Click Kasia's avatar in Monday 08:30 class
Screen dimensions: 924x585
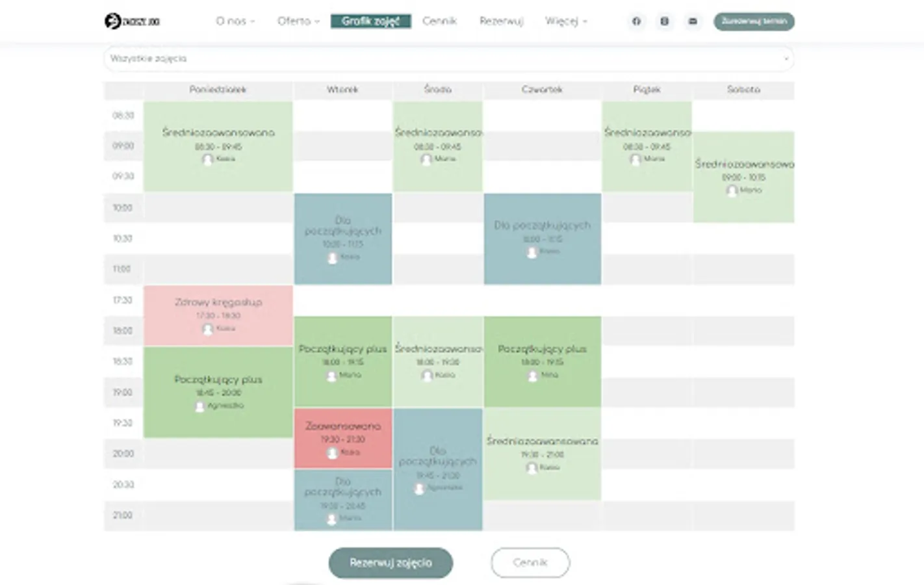(207, 159)
